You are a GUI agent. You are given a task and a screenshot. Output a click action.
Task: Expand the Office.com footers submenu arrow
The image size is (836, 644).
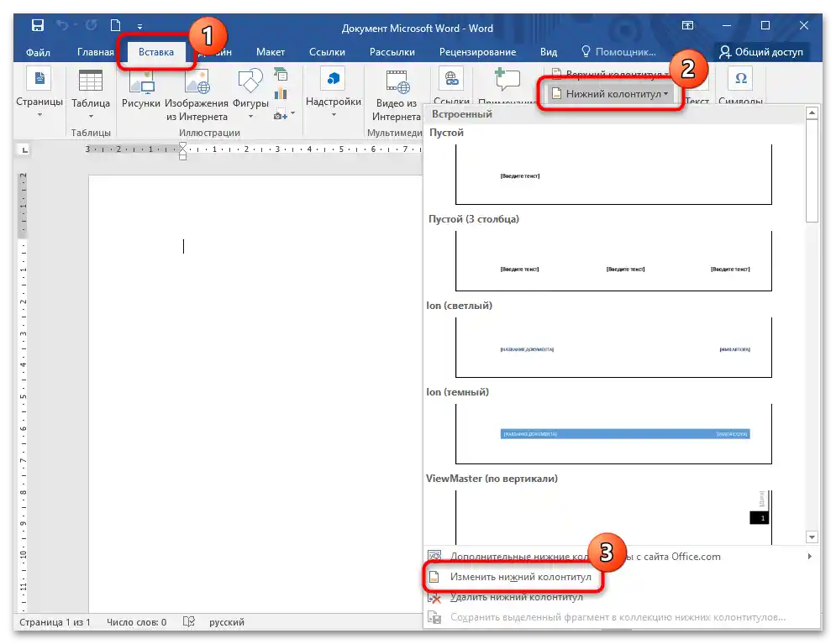pyautogui.click(x=809, y=556)
